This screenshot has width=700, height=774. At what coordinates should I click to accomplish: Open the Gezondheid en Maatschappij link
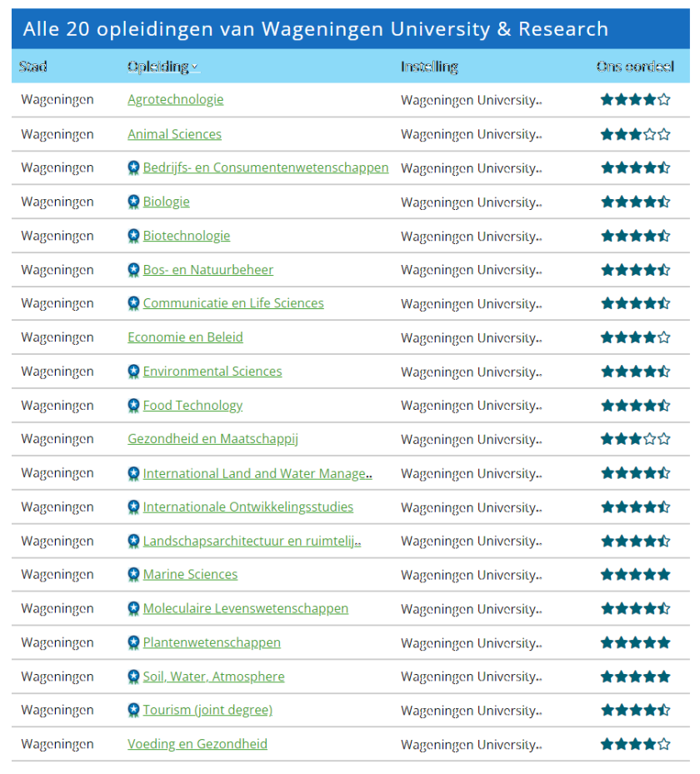212,439
